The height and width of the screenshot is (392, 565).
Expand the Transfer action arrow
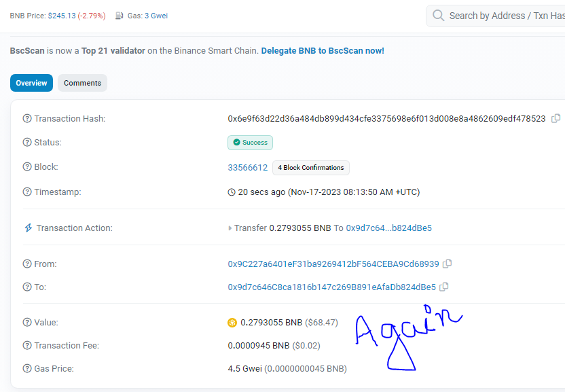230,228
